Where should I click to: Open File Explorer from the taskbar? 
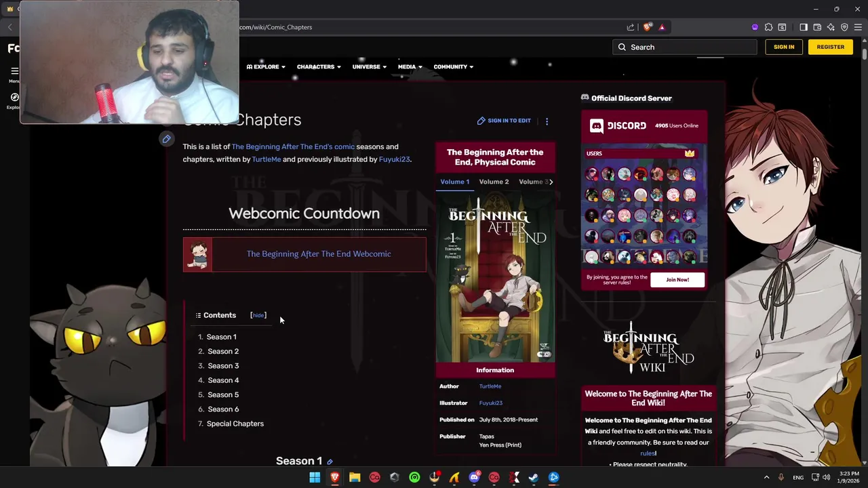(x=355, y=477)
